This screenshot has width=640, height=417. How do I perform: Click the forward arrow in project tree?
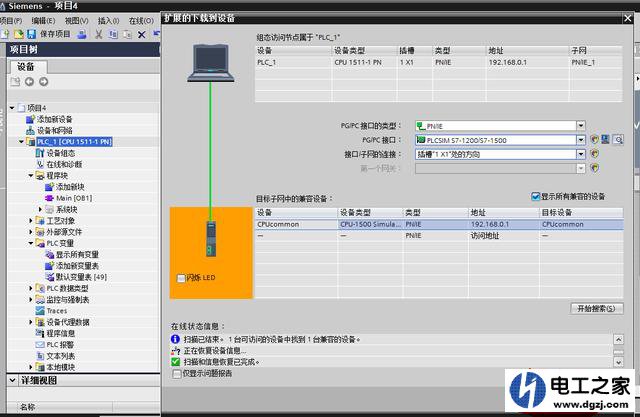click(43, 82)
